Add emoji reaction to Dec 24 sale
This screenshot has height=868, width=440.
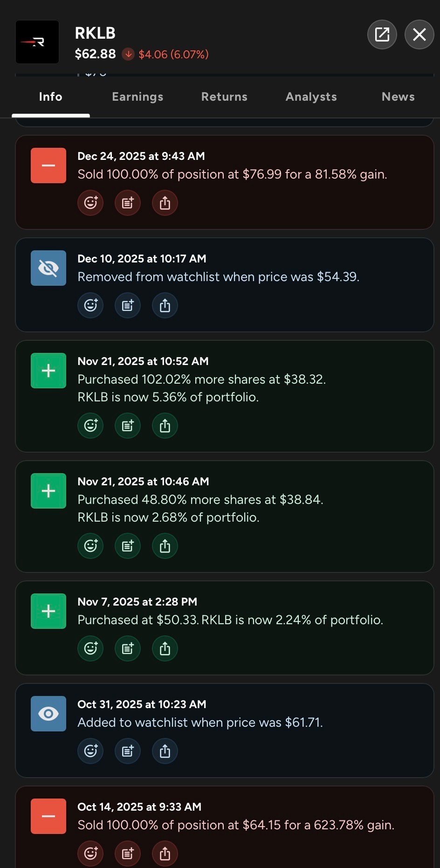pyautogui.click(x=90, y=203)
